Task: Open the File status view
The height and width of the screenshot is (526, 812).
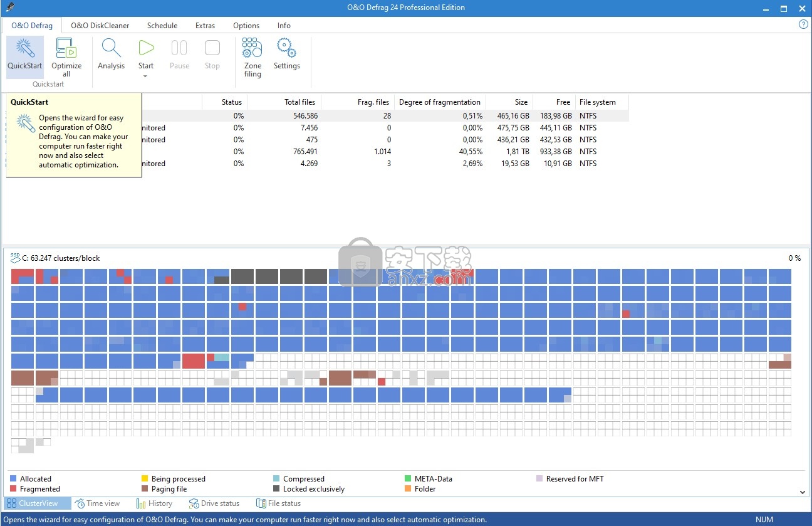Action: point(279,503)
